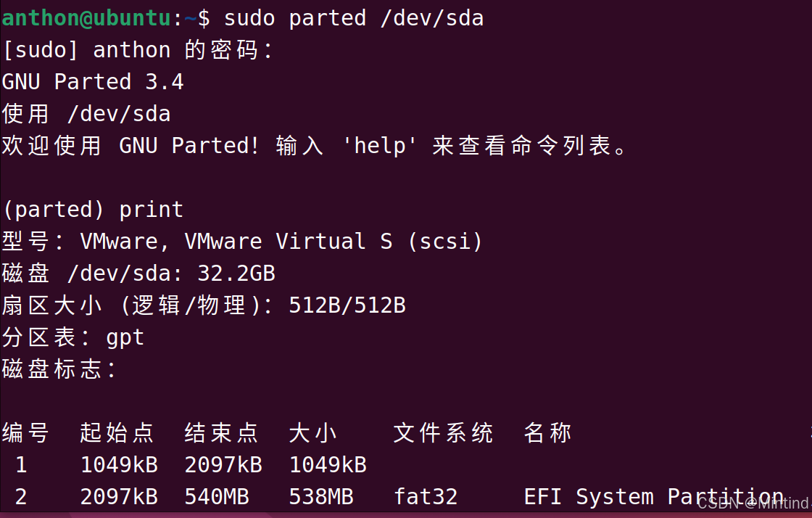Click the sudo password prompt line
This screenshot has width=812, height=518.
[x=137, y=50]
